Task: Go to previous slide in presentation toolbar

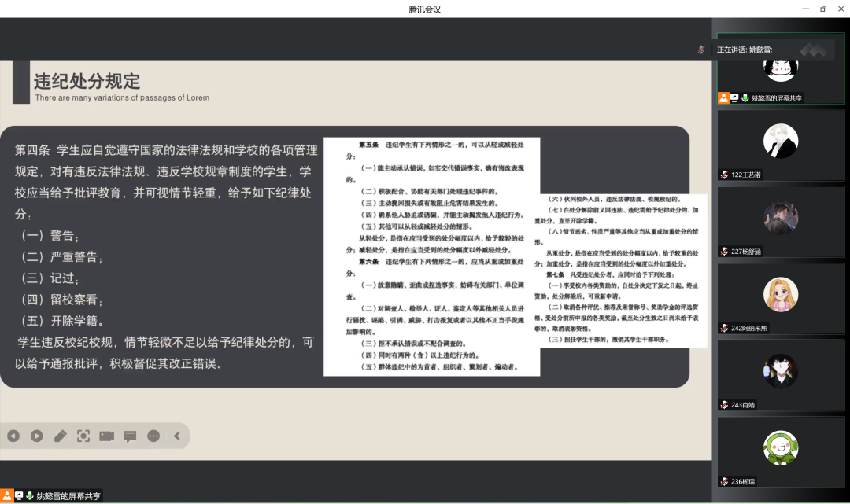Action: (x=13, y=436)
